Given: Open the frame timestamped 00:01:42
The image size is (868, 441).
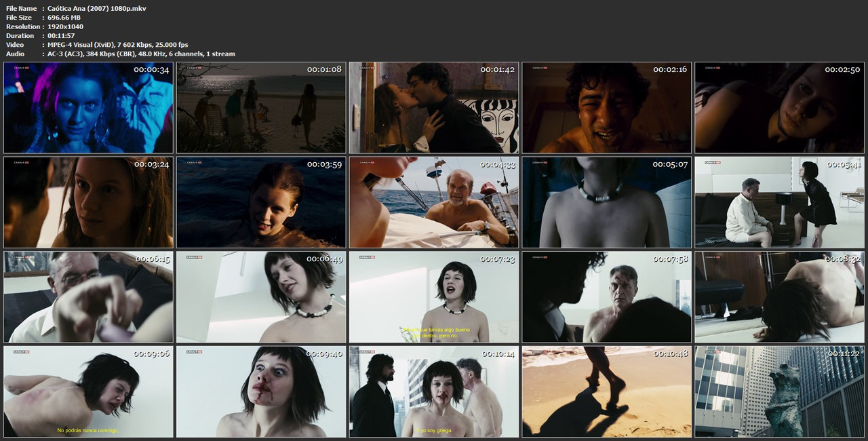Looking at the screenshot, I should [x=434, y=108].
